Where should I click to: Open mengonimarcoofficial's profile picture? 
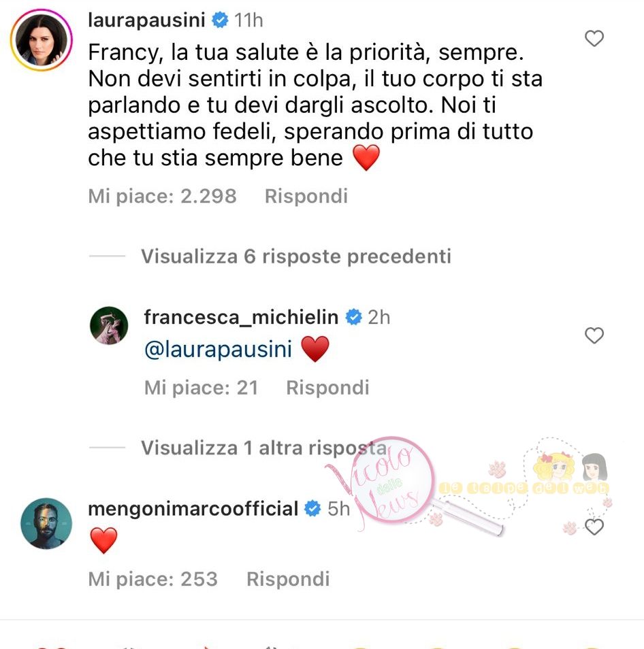coord(46,523)
